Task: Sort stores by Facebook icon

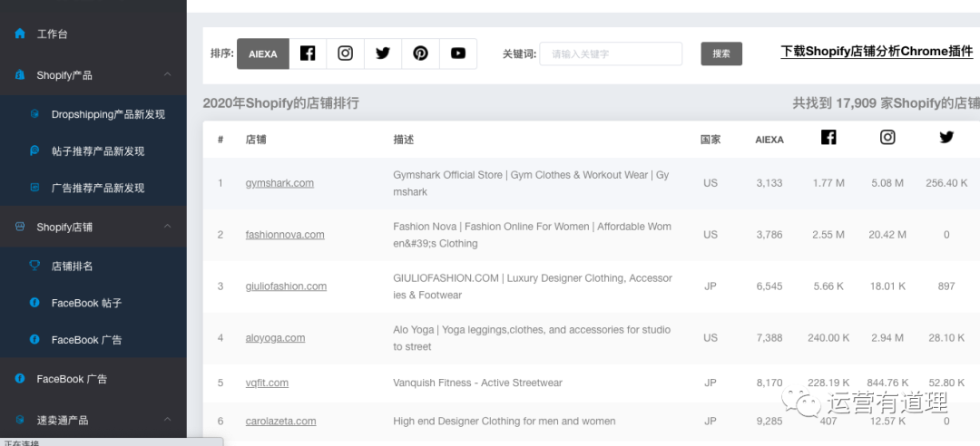Action: click(308, 53)
